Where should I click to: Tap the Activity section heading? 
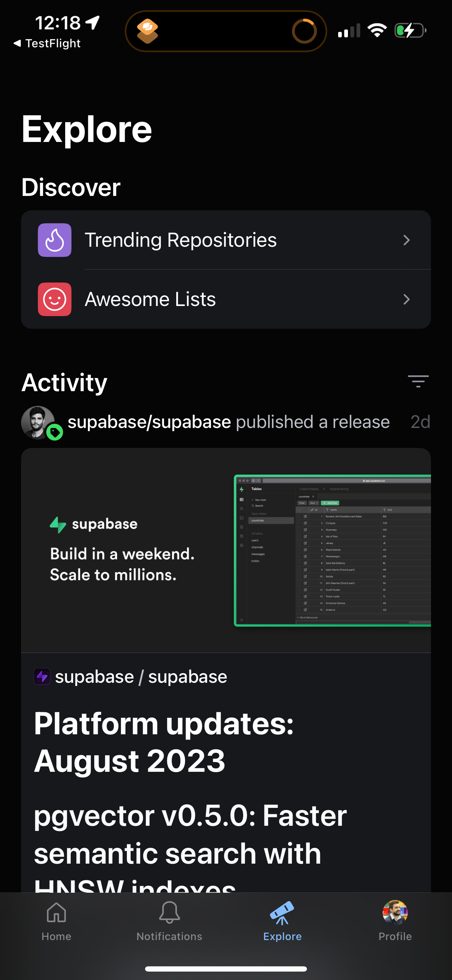click(x=64, y=382)
